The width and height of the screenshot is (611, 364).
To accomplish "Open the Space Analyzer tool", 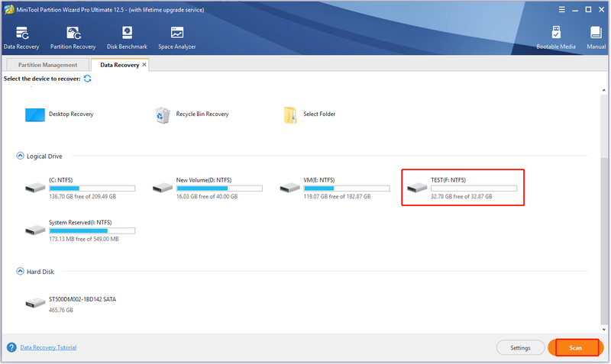I will (177, 37).
